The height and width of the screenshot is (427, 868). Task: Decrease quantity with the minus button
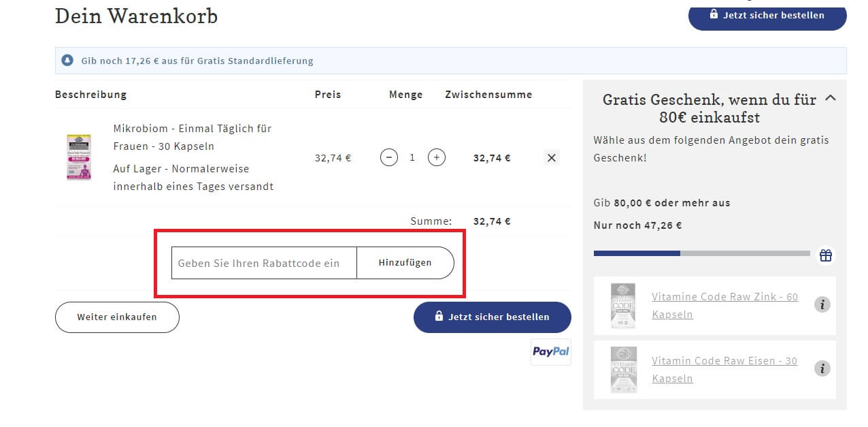click(x=389, y=157)
